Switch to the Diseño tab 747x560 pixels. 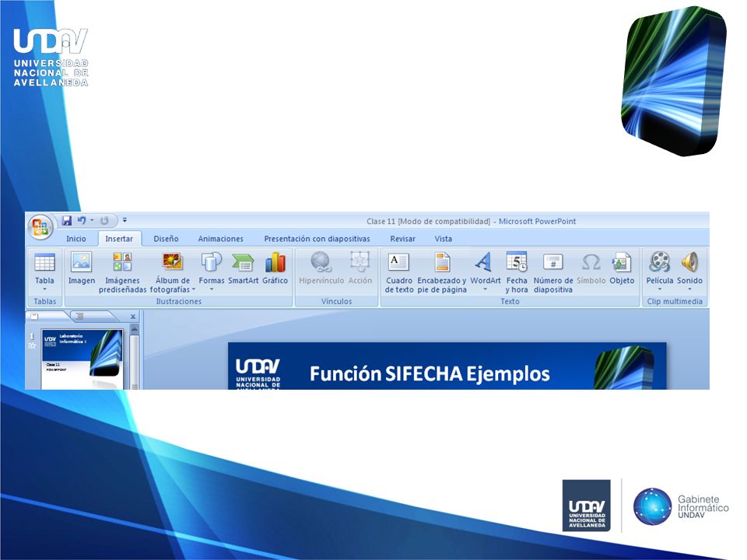pos(166,239)
